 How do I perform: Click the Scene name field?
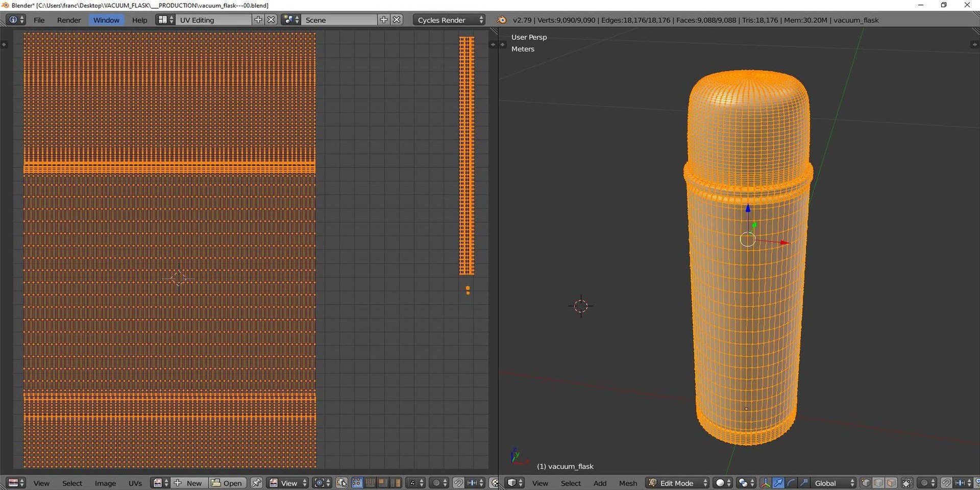click(339, 20)
